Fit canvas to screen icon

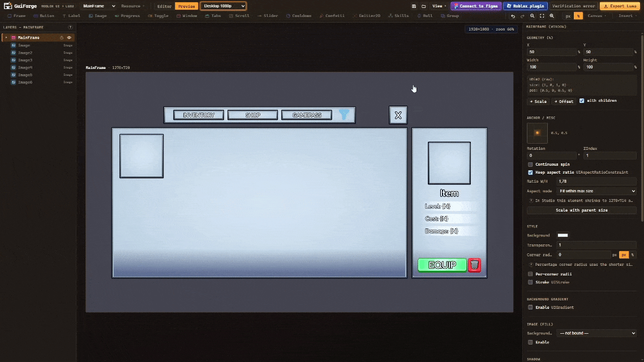542,16
